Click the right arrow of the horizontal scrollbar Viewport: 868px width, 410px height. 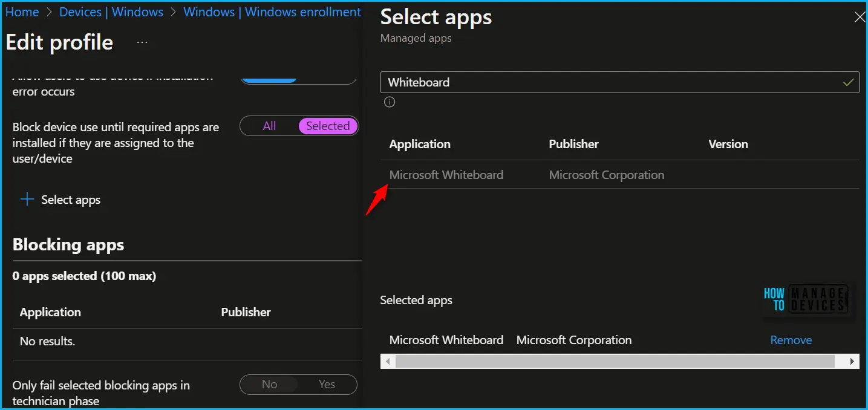[852, 361]
